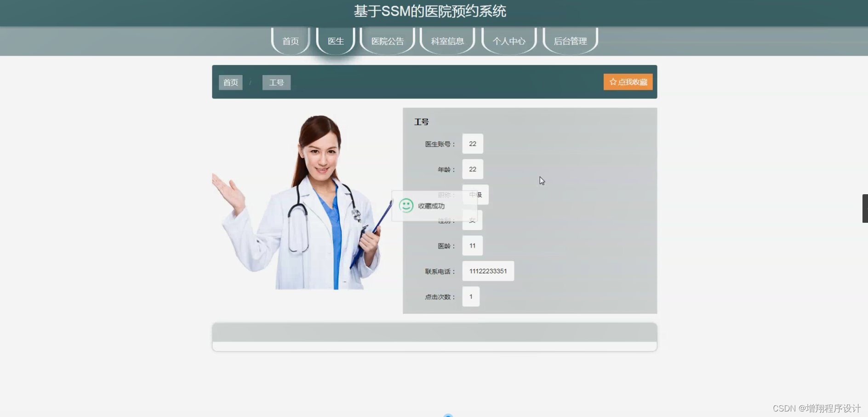
Task: Select 首页 from the navigation bar
Action: (290, 41)
